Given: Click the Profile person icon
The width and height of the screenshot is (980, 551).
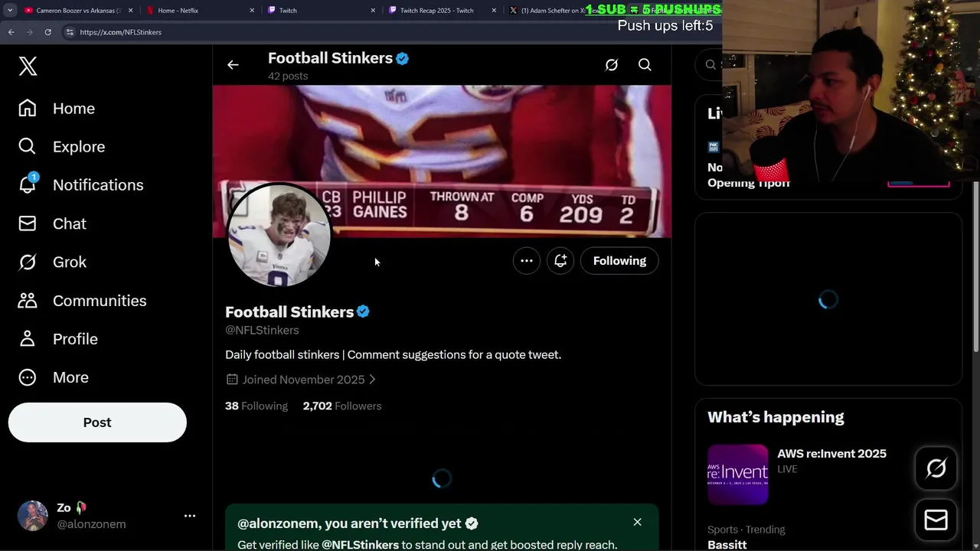Looking at the screenshot, I should [28, 339].
